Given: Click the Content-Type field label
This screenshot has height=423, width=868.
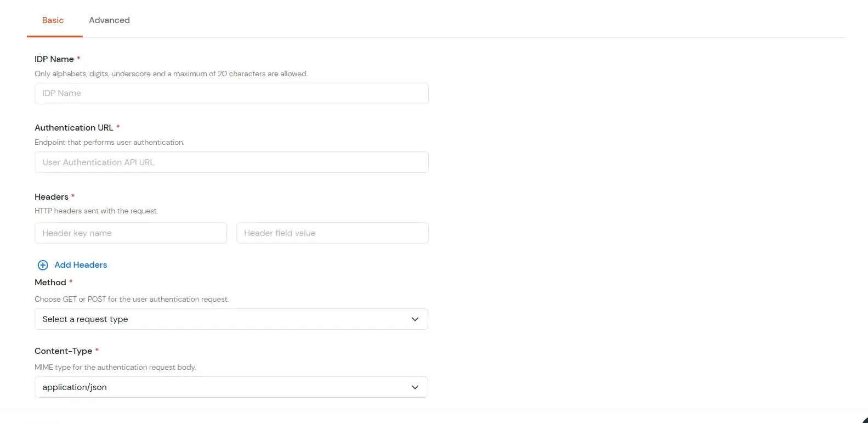Looking at the screenshot, I should [64, 351].
